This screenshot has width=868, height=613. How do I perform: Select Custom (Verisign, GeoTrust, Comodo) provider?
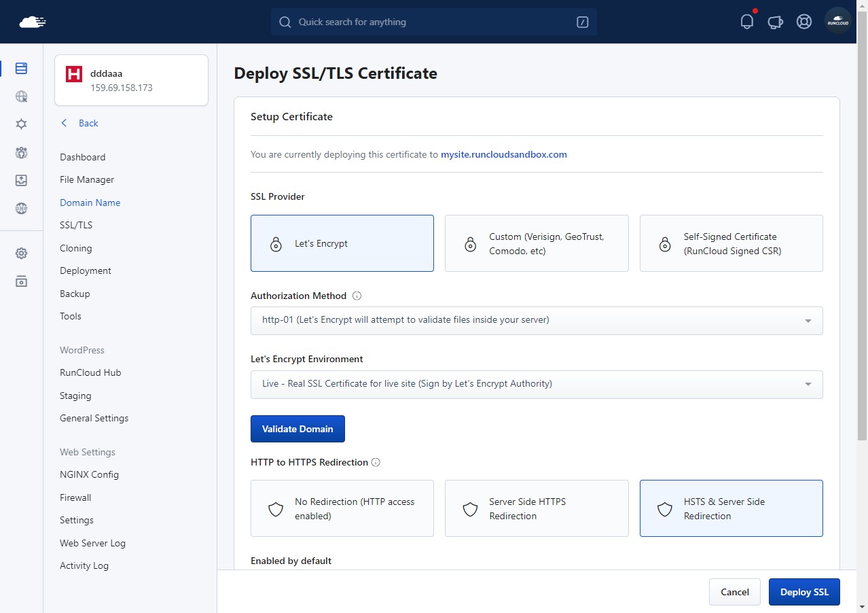pos(537,243)
